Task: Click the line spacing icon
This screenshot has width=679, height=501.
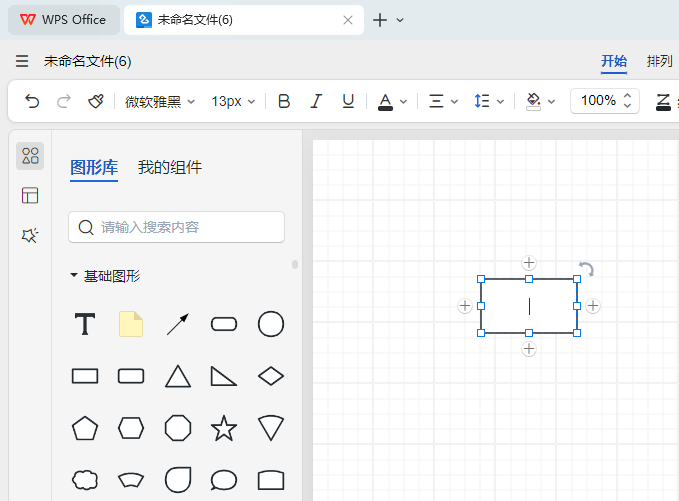Action: pyautogui.click(x=482, y=101)
